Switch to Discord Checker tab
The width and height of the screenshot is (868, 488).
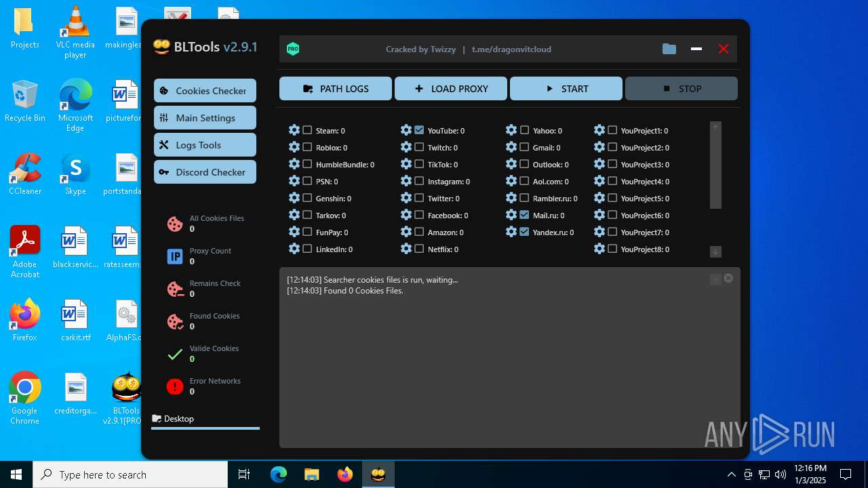205,171
